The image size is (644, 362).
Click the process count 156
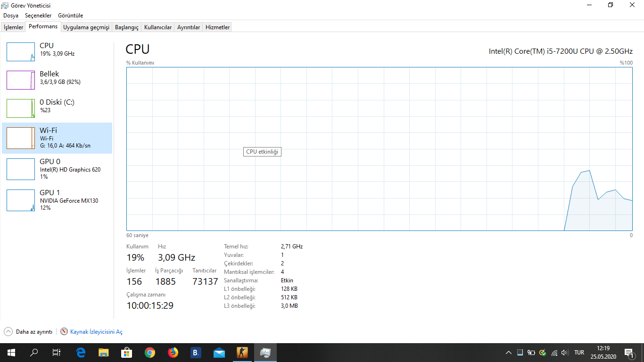tap(134, 281)
